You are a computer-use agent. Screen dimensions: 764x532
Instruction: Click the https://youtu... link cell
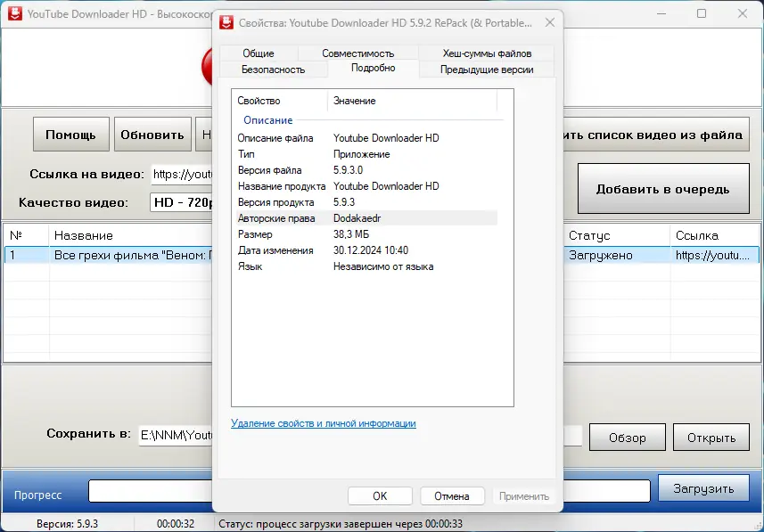715,255
